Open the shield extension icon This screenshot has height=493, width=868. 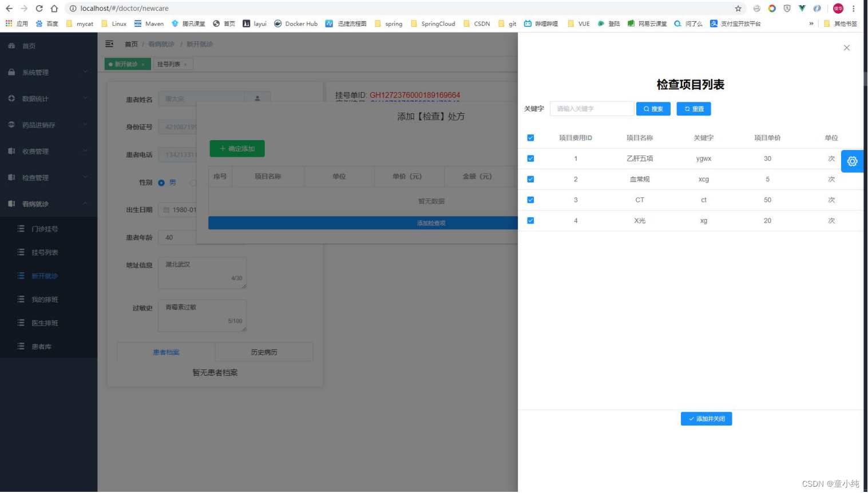click(787, 9)
